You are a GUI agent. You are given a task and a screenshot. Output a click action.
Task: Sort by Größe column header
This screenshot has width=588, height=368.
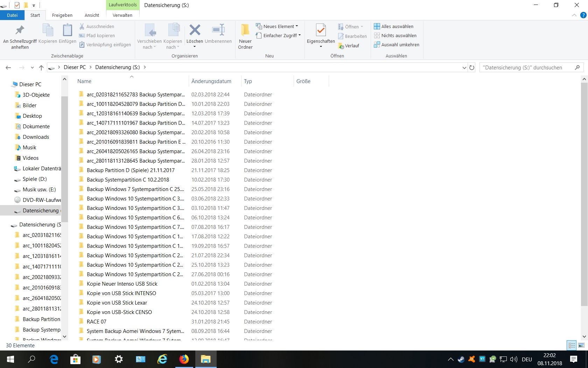click(311, 81)
